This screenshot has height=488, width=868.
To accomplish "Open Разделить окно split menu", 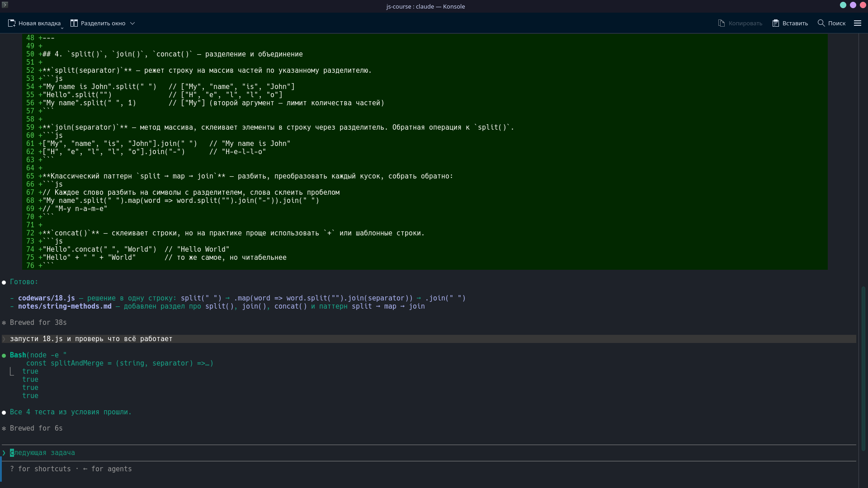I will [x=103, y=23].
